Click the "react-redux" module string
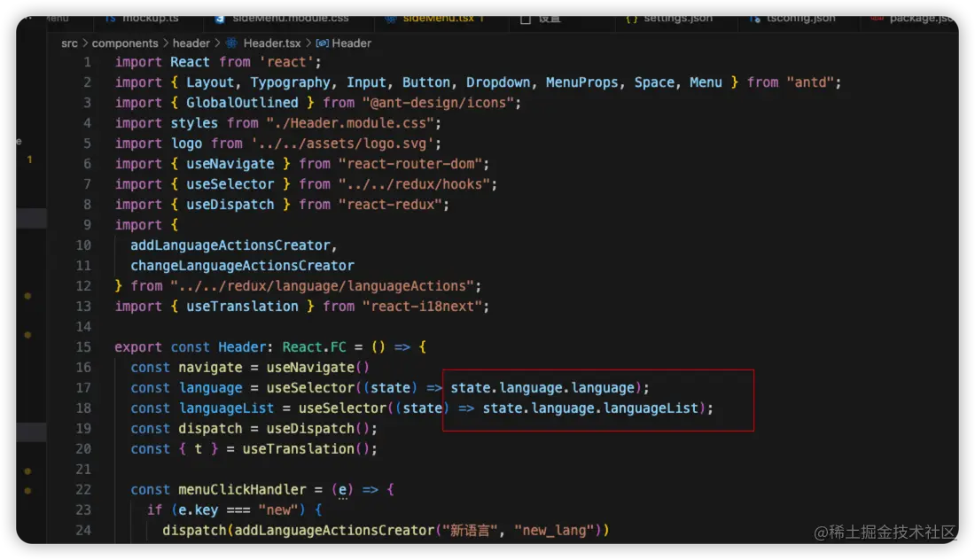This screenshot has height=560, width=975. (391, 205)
